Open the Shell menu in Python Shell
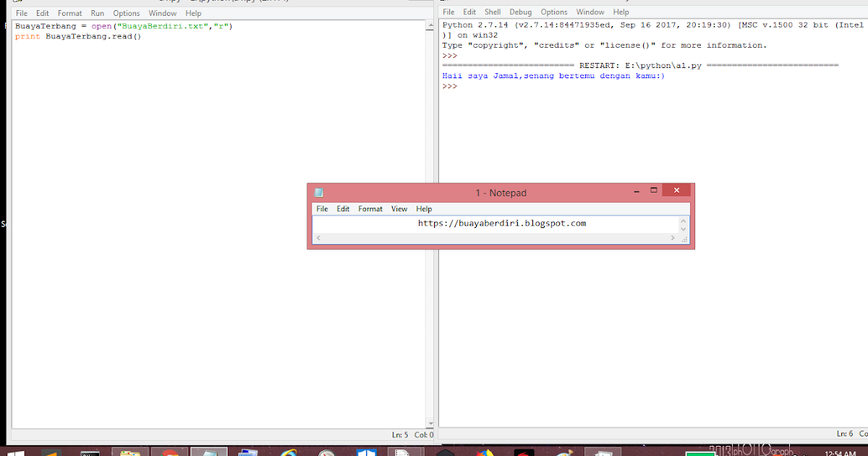Viewport: 868px width, 456px height. coord(493,12)
